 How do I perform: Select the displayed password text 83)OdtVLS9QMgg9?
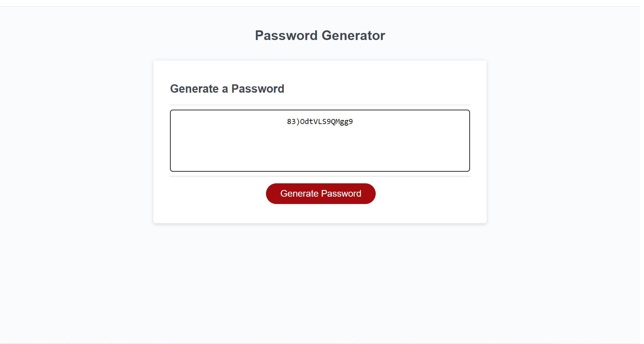click(x=320, y=121)
